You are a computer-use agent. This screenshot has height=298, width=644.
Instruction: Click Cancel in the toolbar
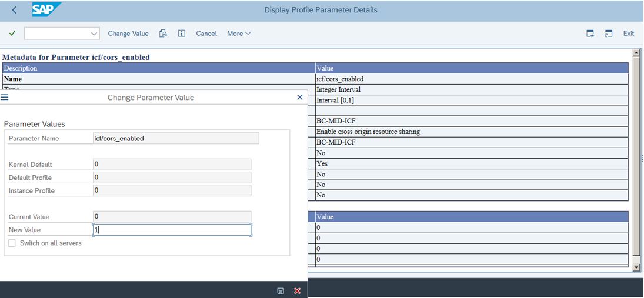point(206,34)
